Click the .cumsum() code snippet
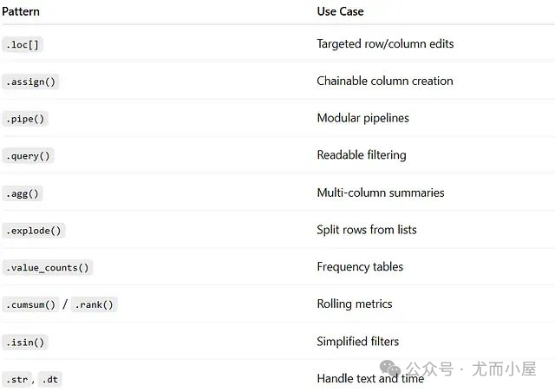555x392 pixels. [31, 304]
